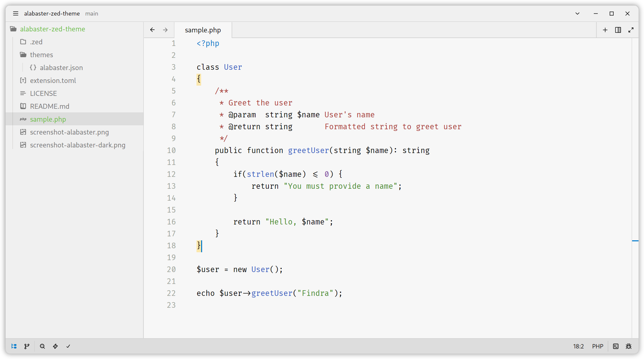Click the 'Greet the user' comment text
This screenshot has height=359, width=644.
[x=260, y=103]
